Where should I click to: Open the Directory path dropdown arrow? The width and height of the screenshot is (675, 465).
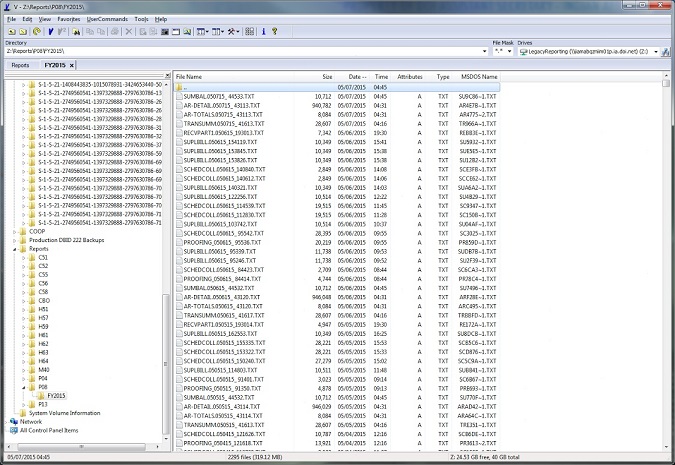point(485,51)
